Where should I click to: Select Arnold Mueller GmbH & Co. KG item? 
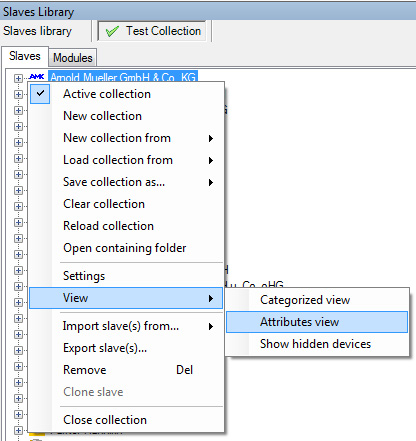pos(123,77)
